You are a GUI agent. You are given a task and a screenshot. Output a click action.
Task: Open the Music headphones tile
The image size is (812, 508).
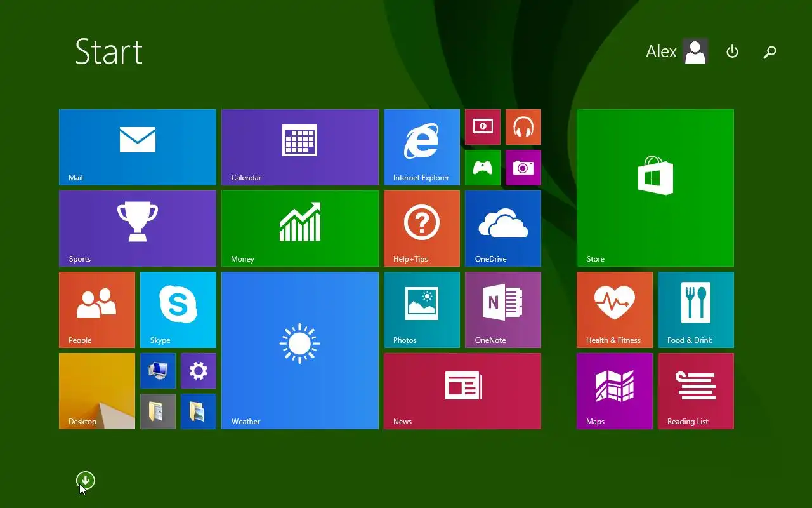click(x=523, y=127)
